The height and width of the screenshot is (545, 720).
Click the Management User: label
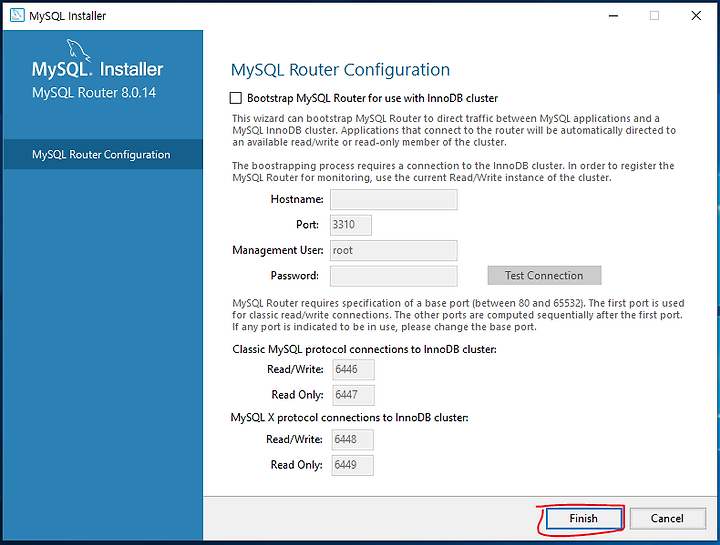click(278, 250)
